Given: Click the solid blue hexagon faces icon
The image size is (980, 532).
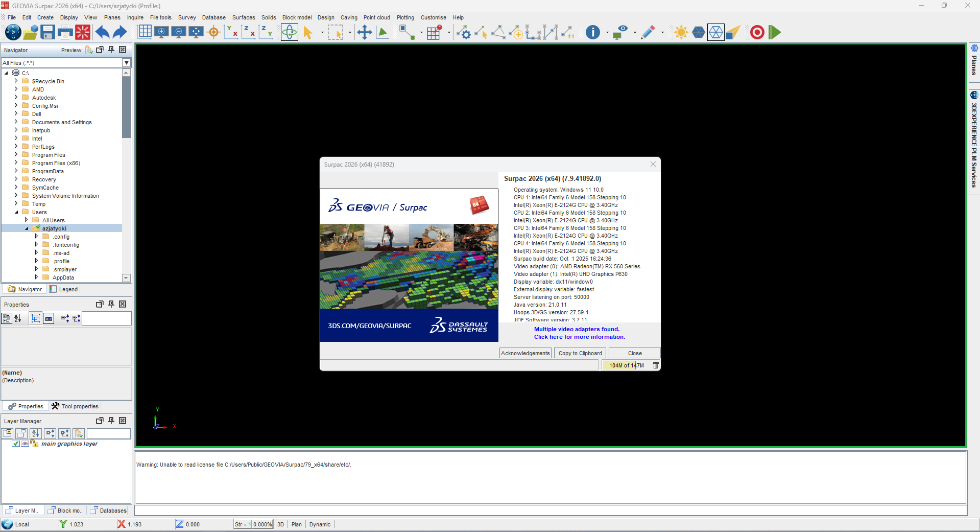Looking at the screenshot, I should tap(699, 32).
